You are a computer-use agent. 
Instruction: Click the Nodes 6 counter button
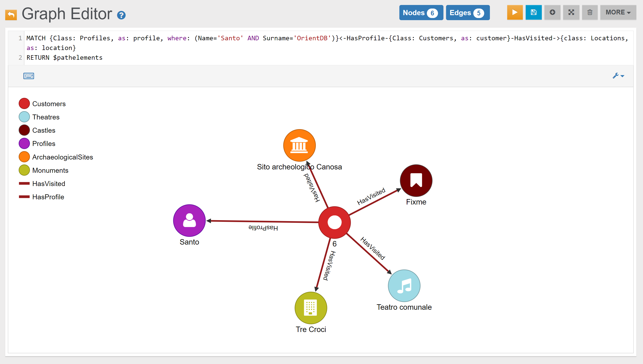(x=421, y=13)
